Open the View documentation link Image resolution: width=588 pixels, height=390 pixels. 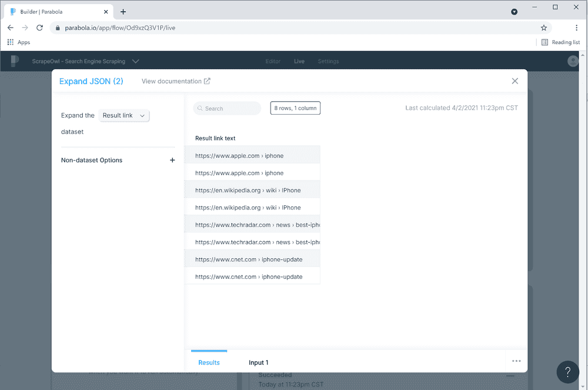pos(176,81)
